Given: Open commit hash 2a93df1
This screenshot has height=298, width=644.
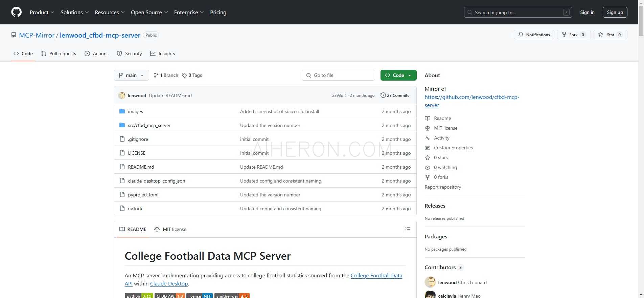Looking at the screenshot, I should tap(339, 95).
